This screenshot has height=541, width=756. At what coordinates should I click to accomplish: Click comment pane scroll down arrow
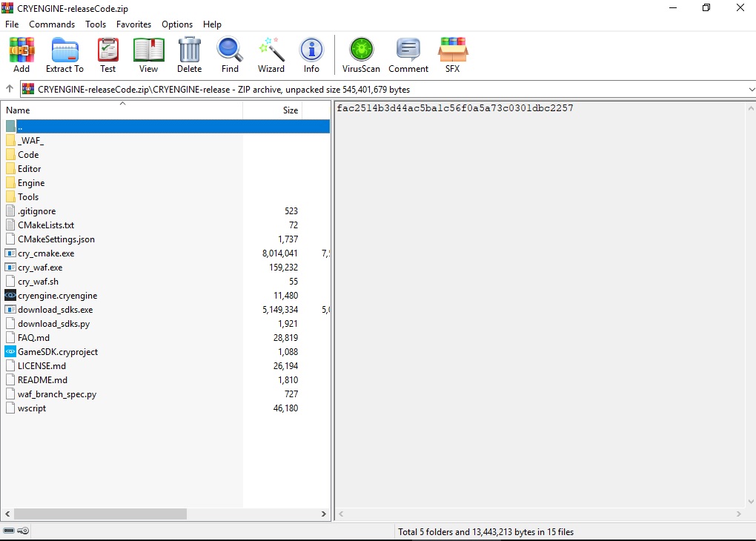(x=751, y=502)
